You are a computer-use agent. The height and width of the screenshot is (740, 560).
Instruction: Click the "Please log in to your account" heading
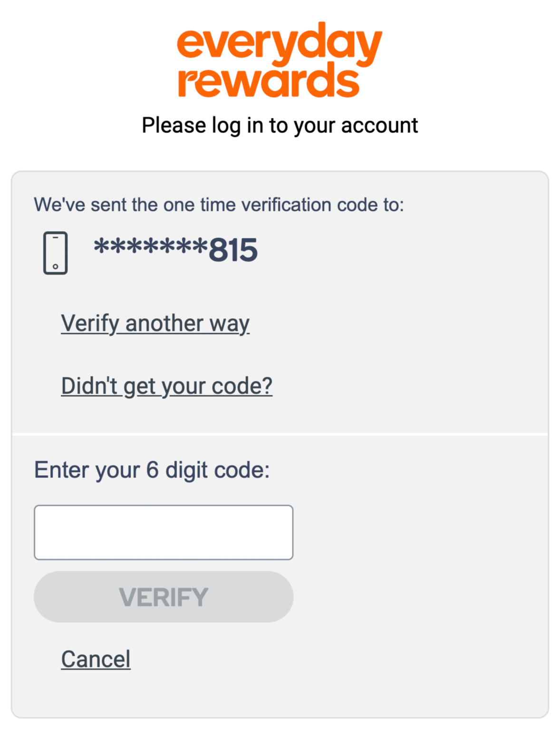pyautogui.click(x=280, y=126)
